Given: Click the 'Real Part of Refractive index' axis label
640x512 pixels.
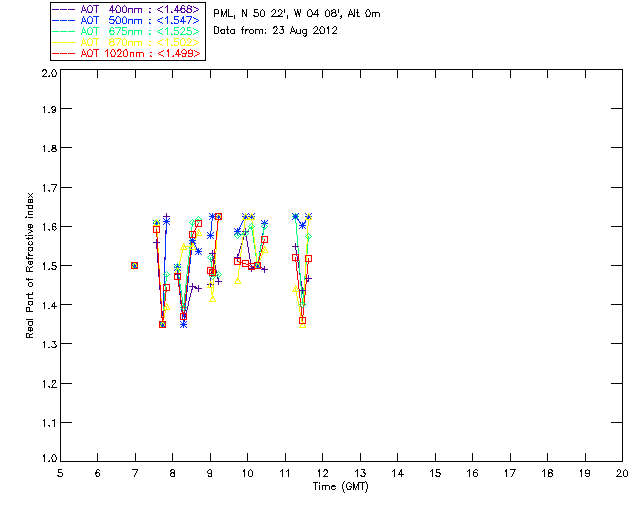Looking at the screenshot, I should [x=29, y=265].
